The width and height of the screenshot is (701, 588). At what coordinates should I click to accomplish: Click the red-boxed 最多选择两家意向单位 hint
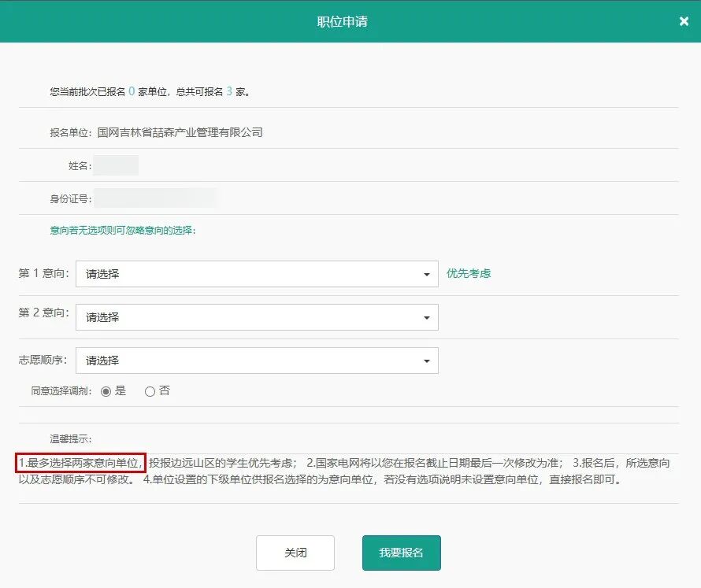click(80, 462)
